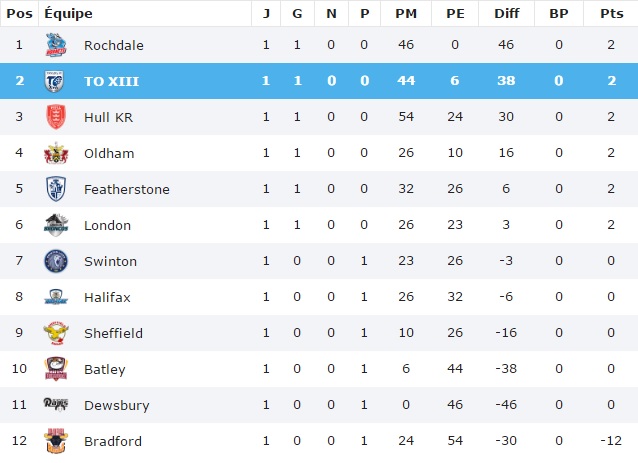
Task: Click the Équipe column header
Action: point(68,13)
